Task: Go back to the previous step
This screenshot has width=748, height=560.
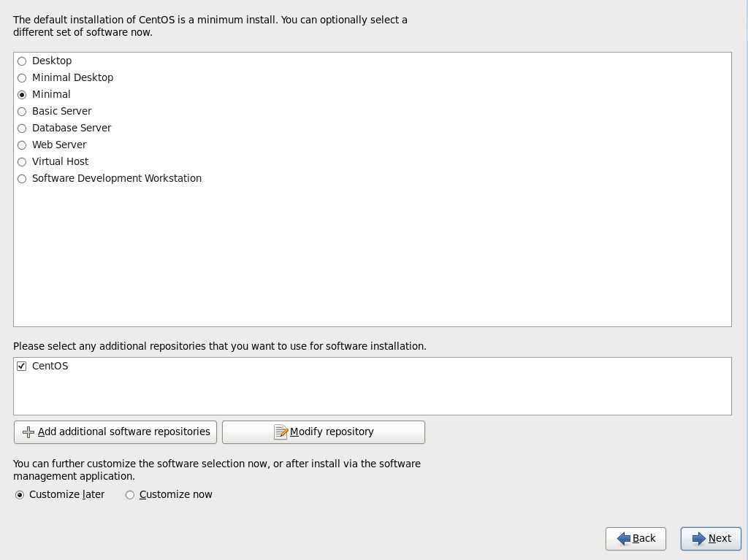Action: [x=636, y=538]
